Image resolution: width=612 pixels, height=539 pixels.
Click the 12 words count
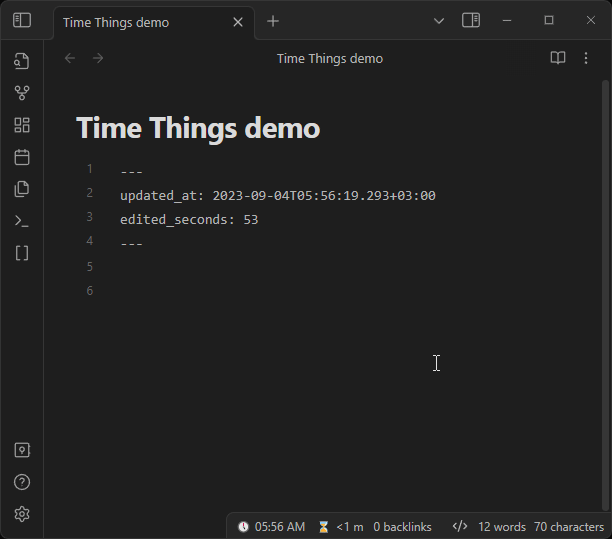(x=502, y=527)
